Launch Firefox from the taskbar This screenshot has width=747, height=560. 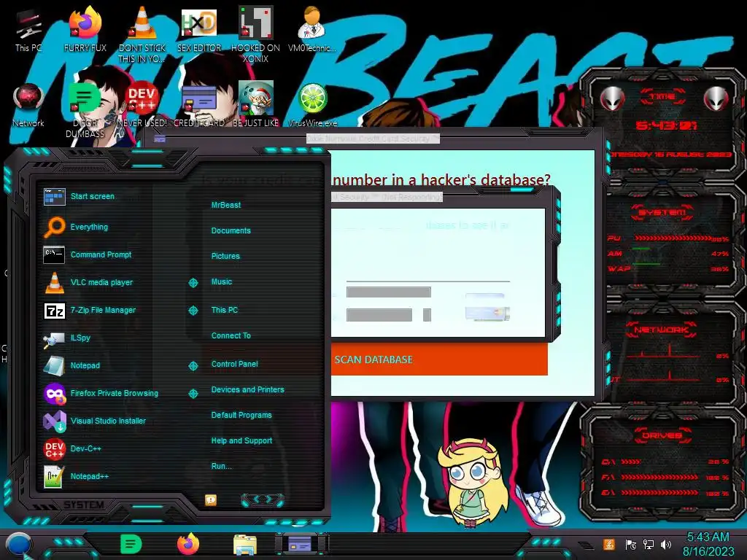click(188, 544)
